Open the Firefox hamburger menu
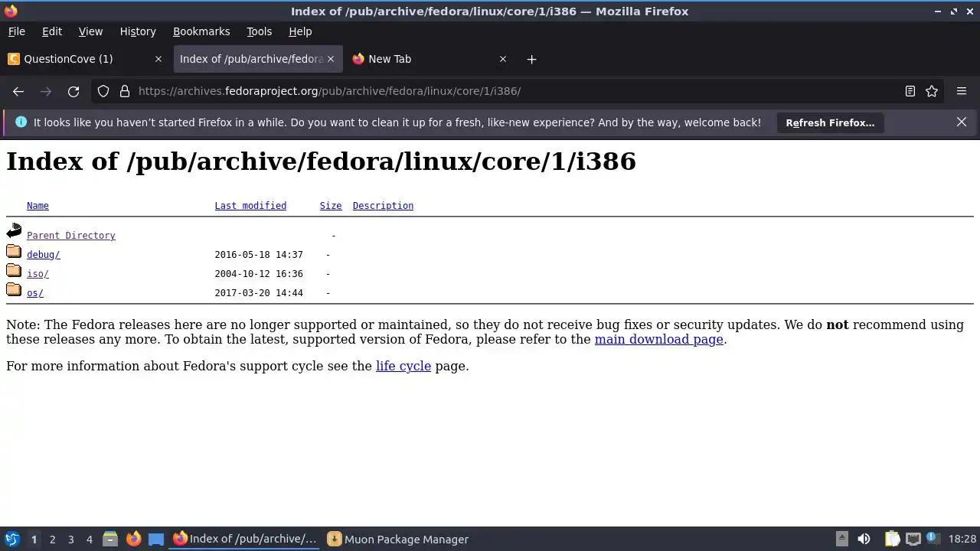Image resolution: width=980 pixels, height=551 pixels. (x=962, y=91)
